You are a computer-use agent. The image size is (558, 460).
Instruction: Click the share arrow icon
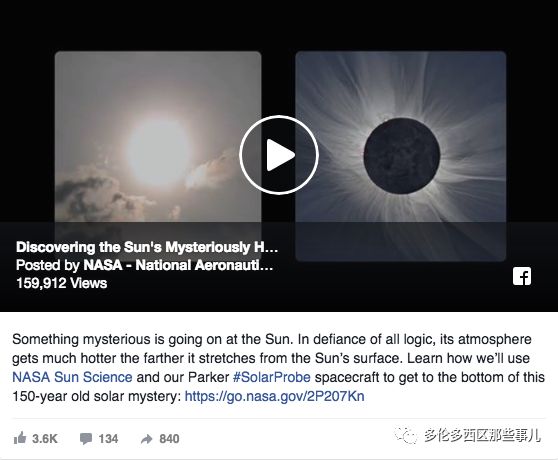click(146, 439)
